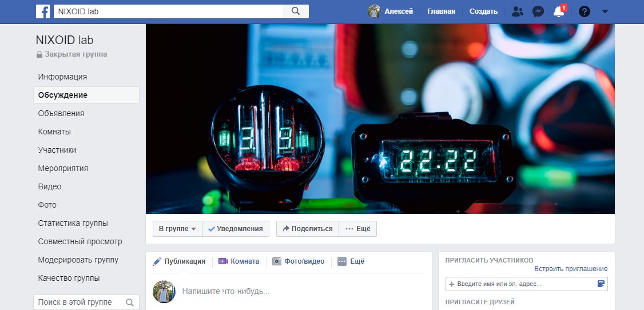The width and height of the screenshot is (644, 310).
Task: Select the Фото/видео composer tab
Action: (298, 261)
